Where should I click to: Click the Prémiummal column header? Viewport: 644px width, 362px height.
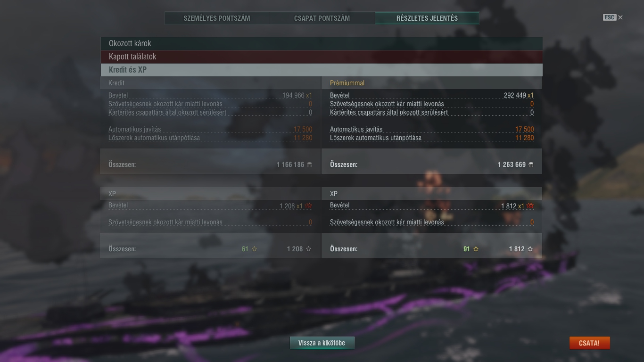coord(347,83)
